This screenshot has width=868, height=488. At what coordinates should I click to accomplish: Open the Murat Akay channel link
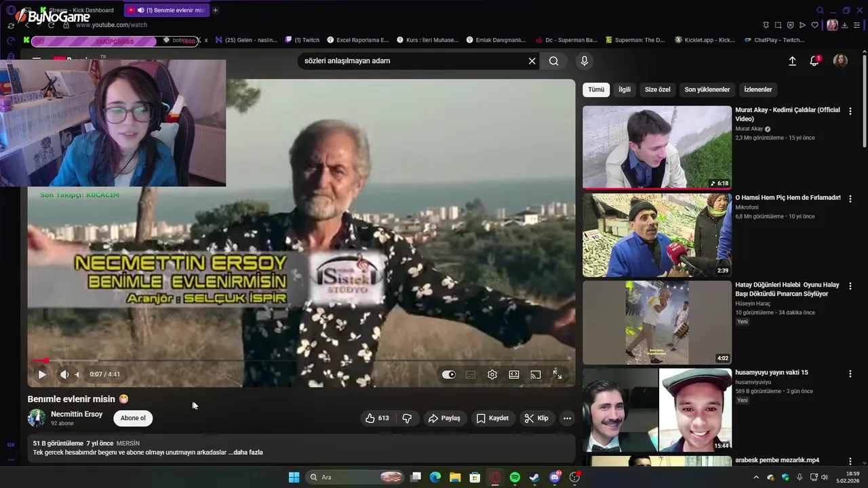[749, 129]
